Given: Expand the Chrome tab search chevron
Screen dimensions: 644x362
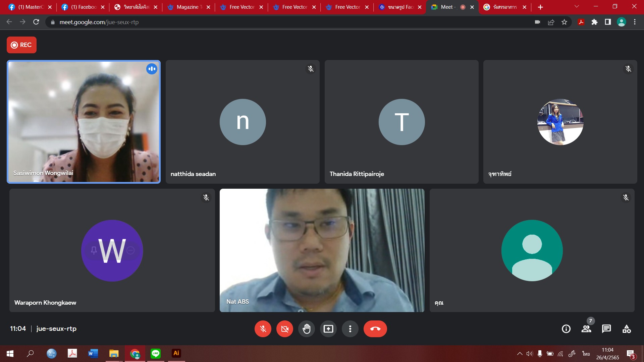Looking at the screenshot, I should (577, 7).
